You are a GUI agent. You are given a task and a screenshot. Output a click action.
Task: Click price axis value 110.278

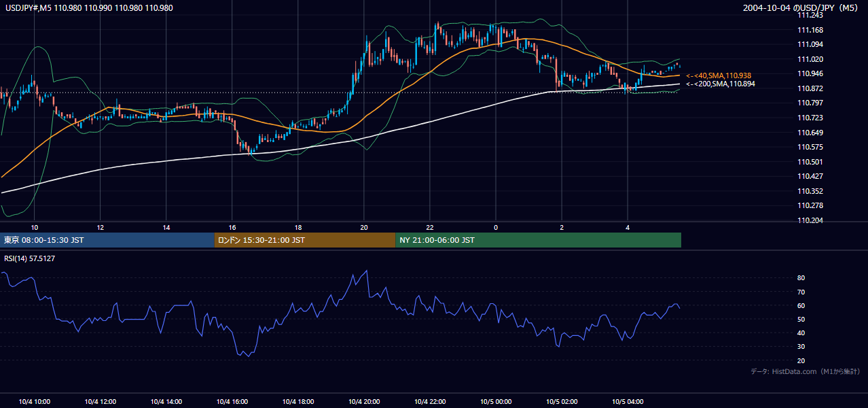click(811, 205)
